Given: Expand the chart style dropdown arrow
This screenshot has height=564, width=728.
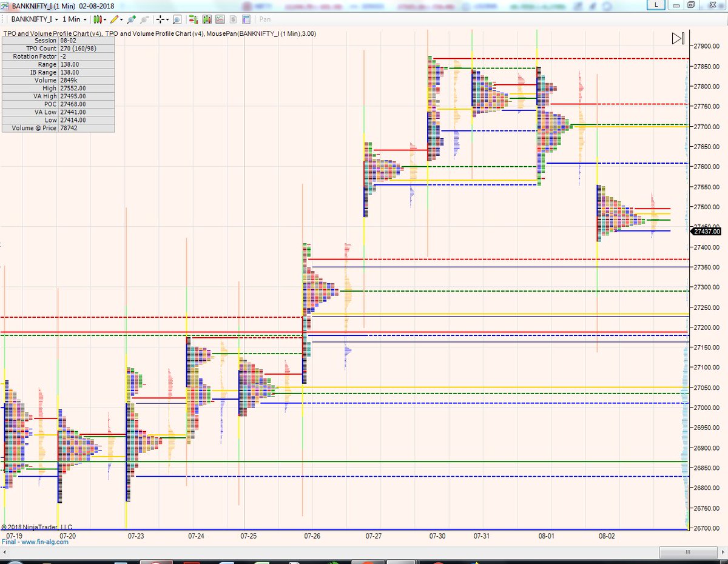Looking at the screenshot, I should coord(104,19).
